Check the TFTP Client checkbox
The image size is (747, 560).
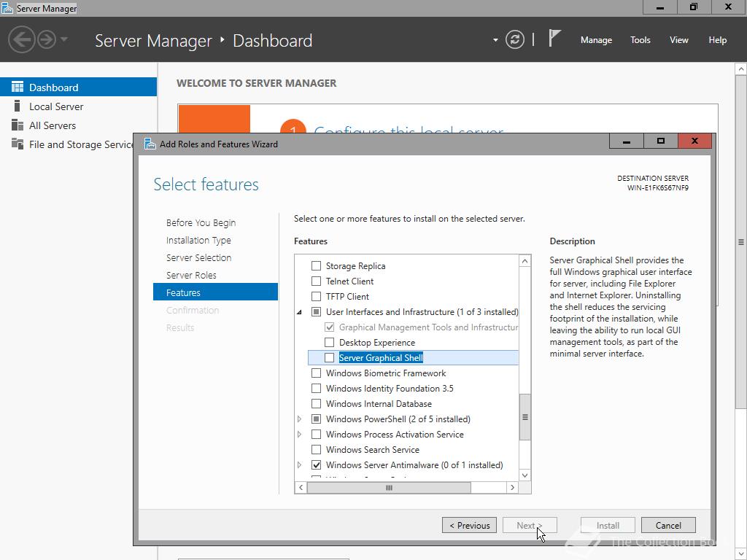(x=316, y=296)
